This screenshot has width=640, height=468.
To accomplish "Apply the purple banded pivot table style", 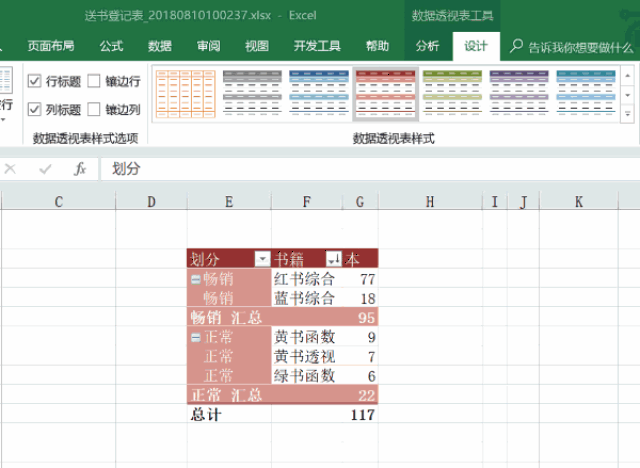I will 519,94.
